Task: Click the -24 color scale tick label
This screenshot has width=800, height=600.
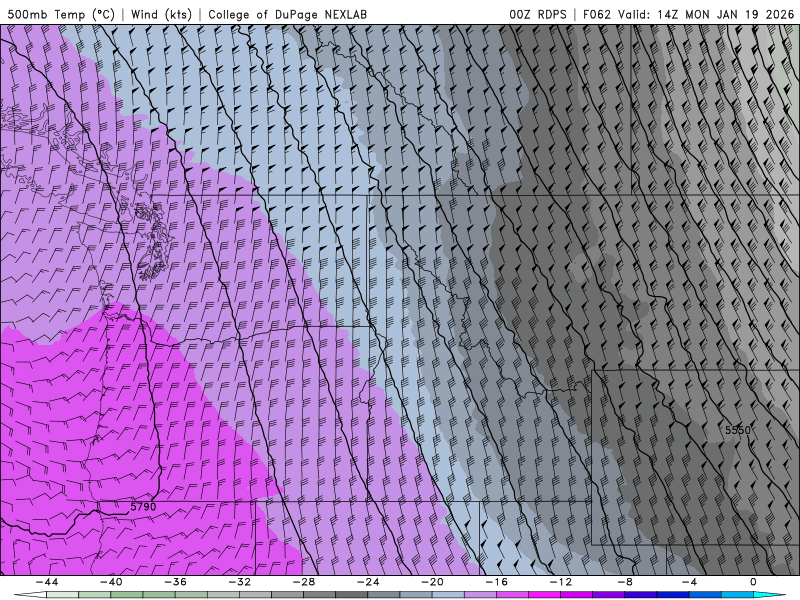Action: coord(368,582)
